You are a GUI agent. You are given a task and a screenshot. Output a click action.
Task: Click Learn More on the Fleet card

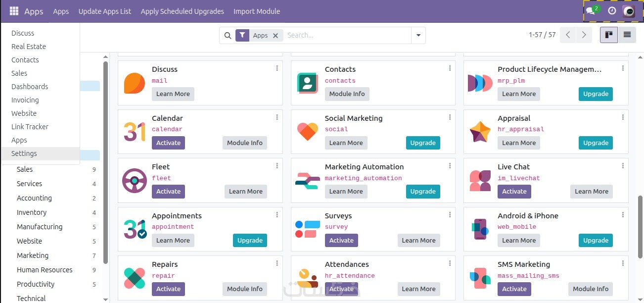245,192
